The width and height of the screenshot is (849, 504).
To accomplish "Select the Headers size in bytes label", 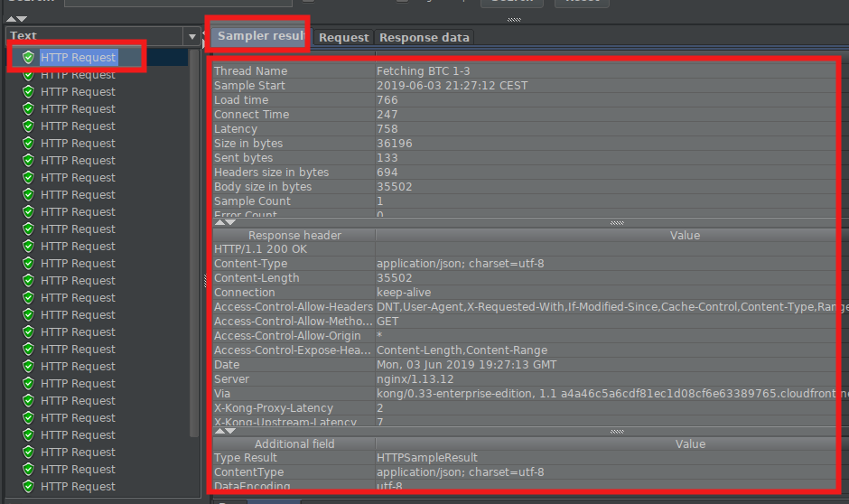I will [x=271, y=173].
